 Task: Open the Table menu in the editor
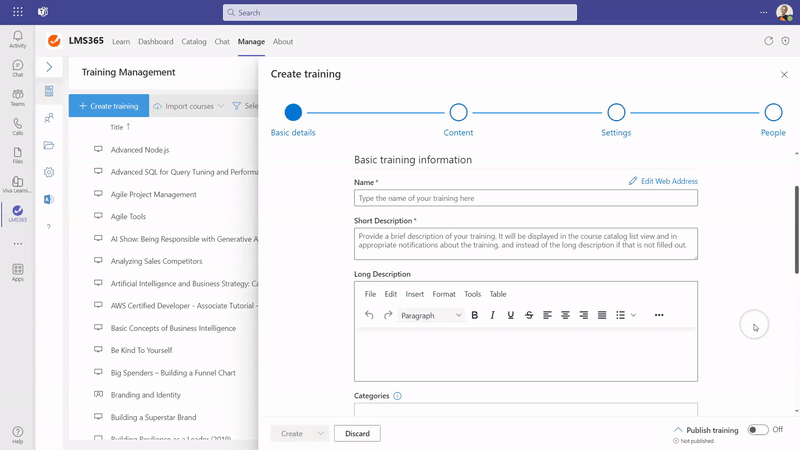click(498, 294)
